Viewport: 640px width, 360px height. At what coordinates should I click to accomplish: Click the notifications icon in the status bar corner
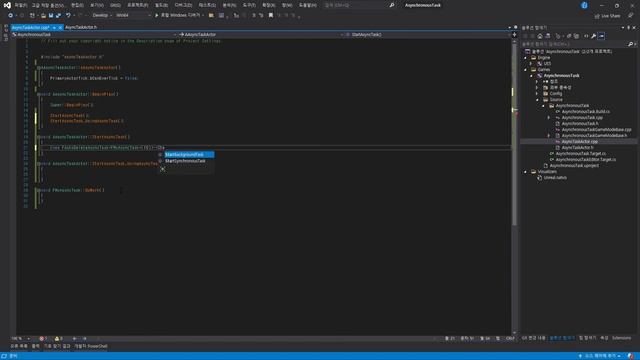click(x=631, y=356)
